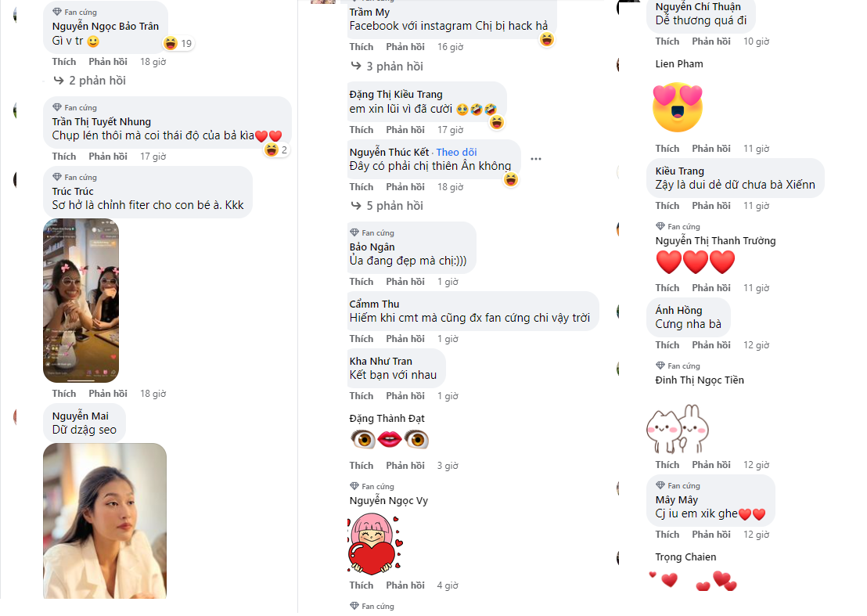Like Ánh Hồng's comment with Thích
This screenshot has height=616, width=867.
click(667, 345)
